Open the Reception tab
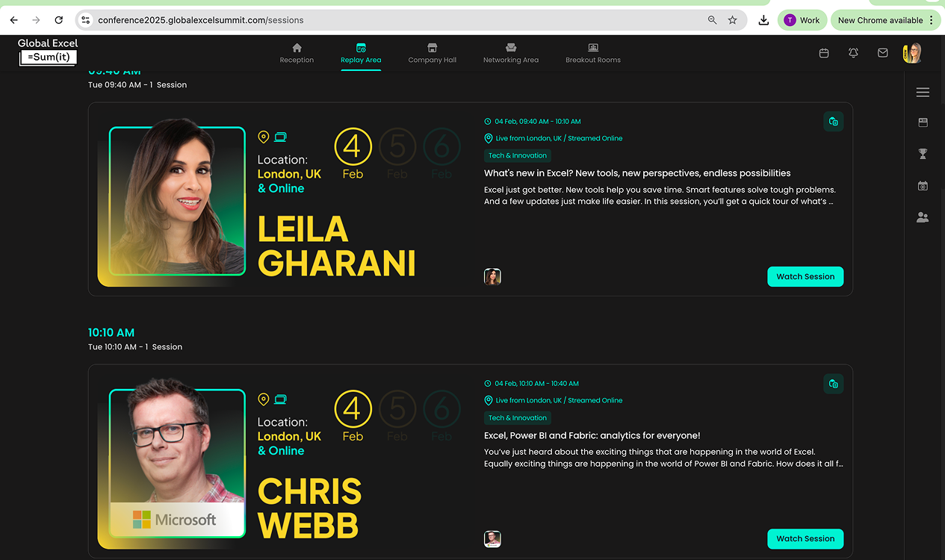Viewport: 945px width, 560px height. (x=297, y=53)
